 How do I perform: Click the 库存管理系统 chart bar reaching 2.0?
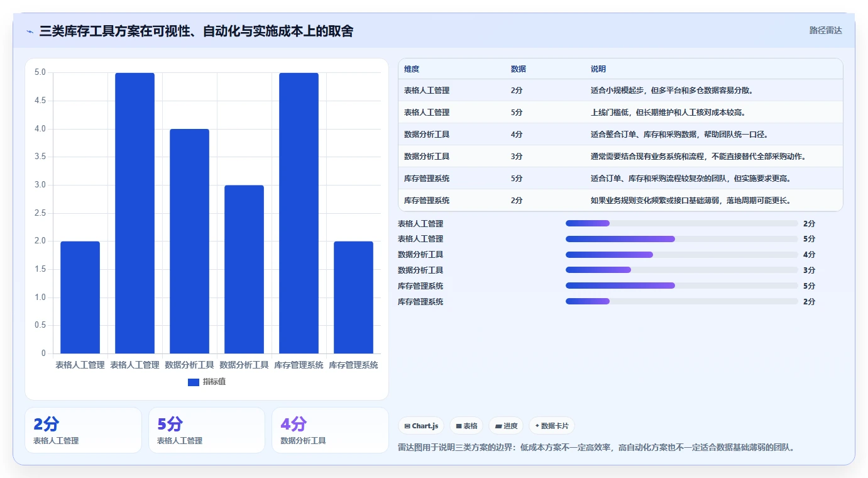tap(353, 297)
